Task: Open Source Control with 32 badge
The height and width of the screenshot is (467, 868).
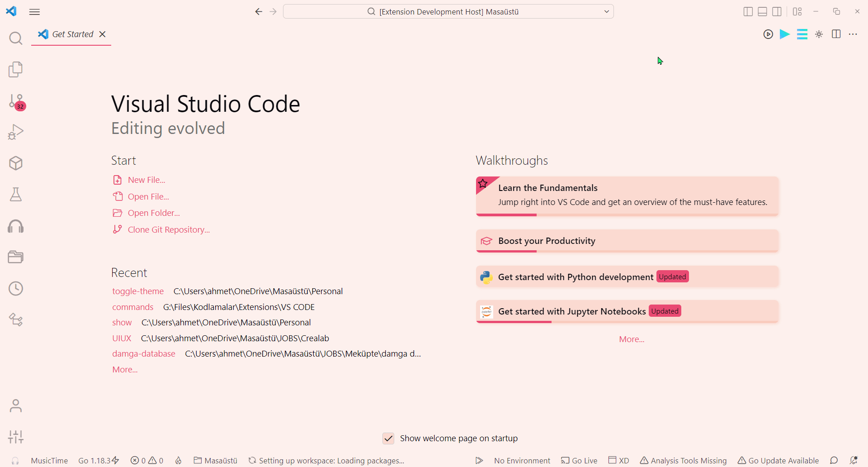Action: (17, 102)
